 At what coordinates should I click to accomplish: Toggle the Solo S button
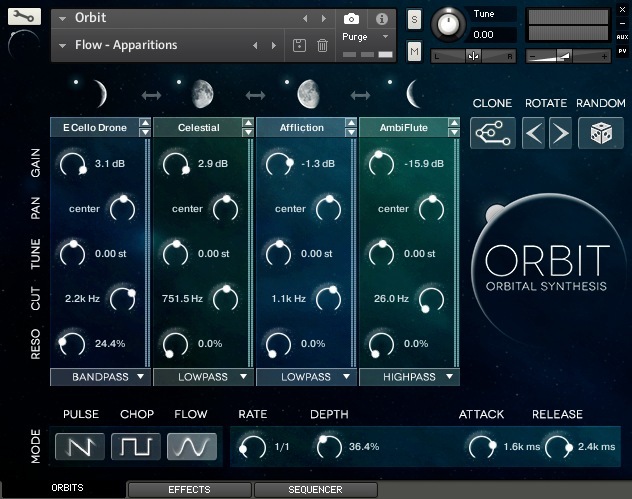(x=415, y=18)
